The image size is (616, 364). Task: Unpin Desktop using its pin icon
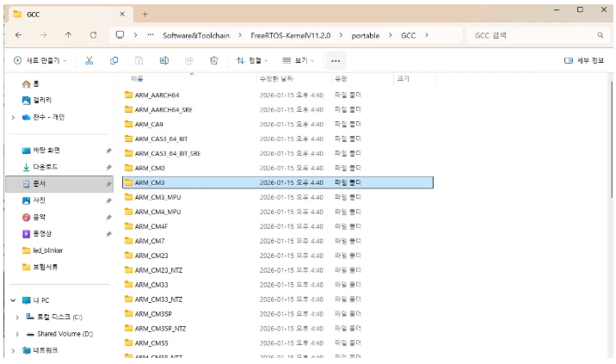108,151
